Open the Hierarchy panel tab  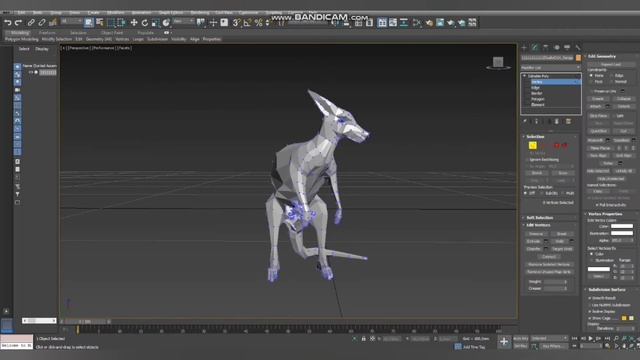coord(545,48)
